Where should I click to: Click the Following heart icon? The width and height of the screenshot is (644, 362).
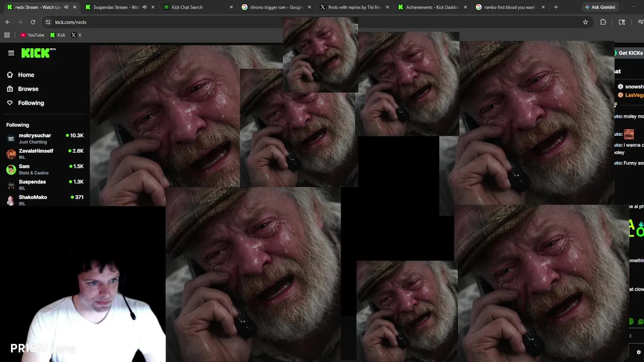pyautogui.click(x=10, y=103)
